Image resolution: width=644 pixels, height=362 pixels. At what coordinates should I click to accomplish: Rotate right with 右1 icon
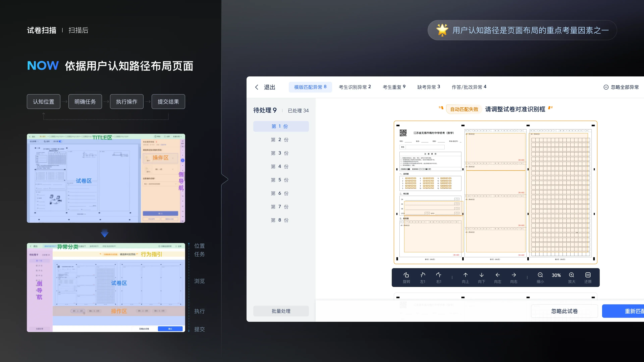pos(439,275)
